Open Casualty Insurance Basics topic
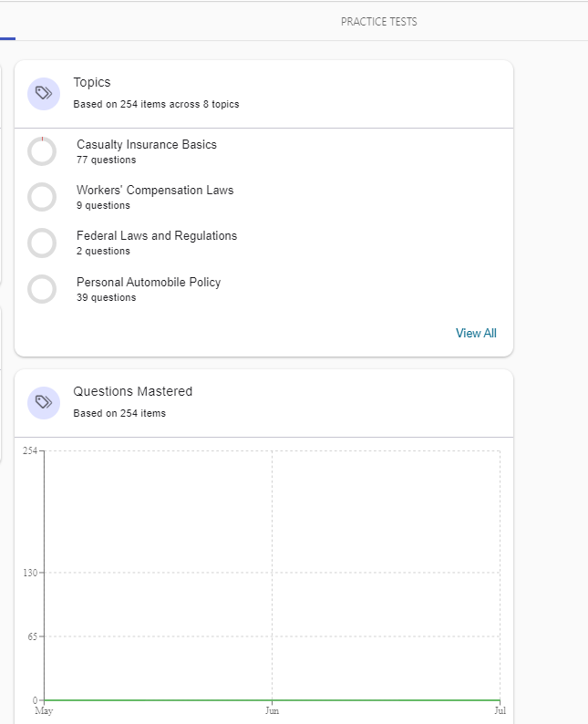Screen dimensions: 588x724 coord(147,144)
